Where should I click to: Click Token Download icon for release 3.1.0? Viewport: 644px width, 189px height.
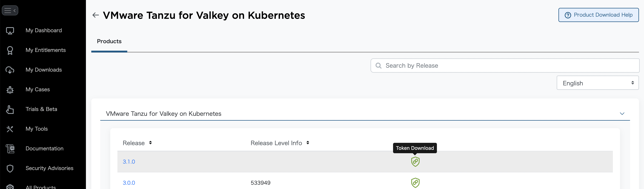coord(415,162)
